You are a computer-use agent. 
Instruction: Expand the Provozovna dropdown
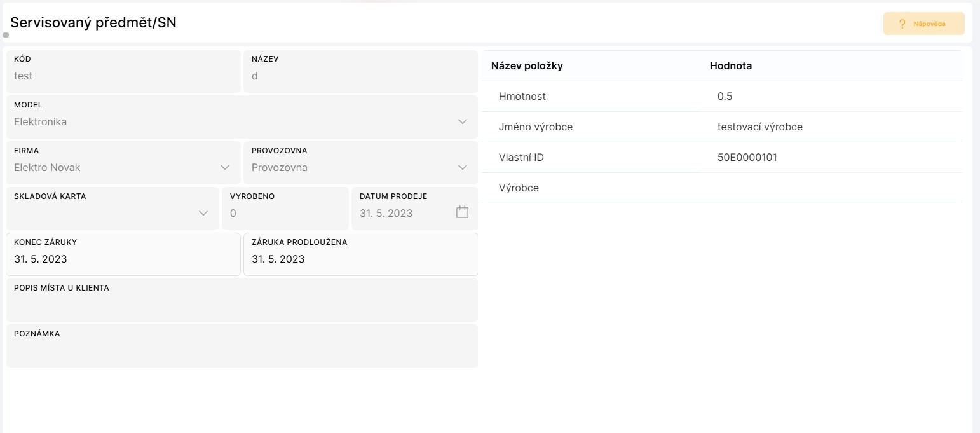point(360,168)
